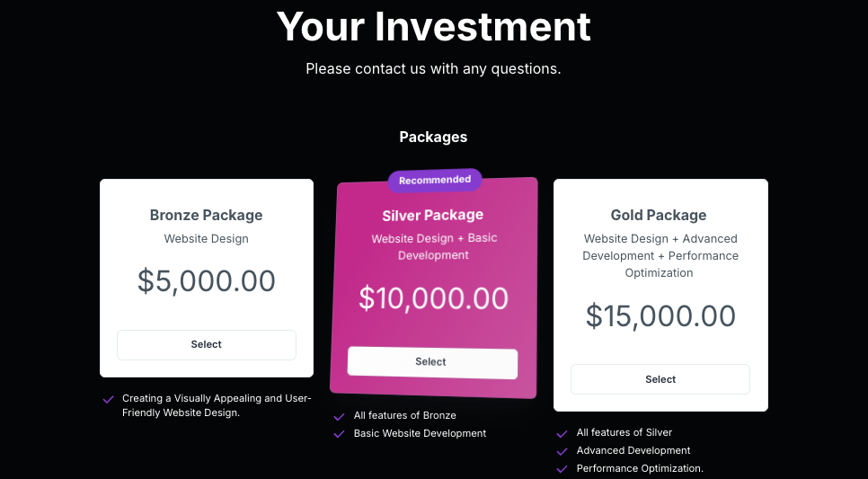Click checkmark next to Advanced Development
This screenshot has width=868, height=479.
562,451
